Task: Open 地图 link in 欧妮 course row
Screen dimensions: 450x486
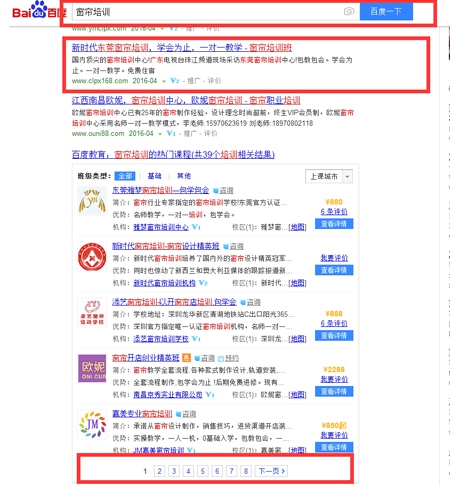Action: coord(298,395)
